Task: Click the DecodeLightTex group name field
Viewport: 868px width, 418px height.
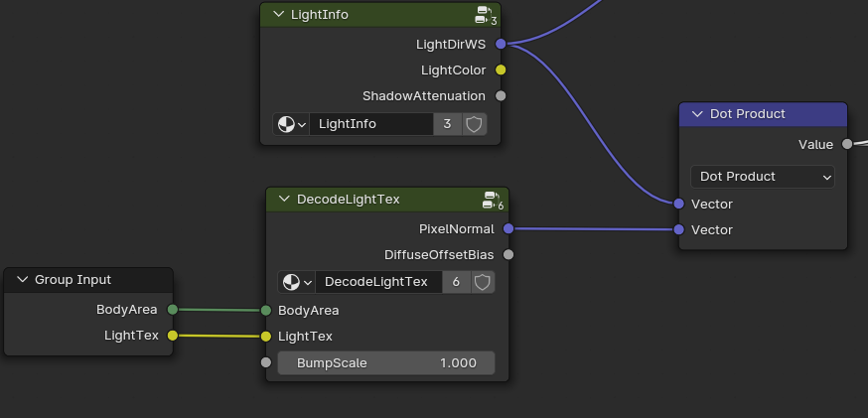Action: pyautogui.click(x=377, y=282)
